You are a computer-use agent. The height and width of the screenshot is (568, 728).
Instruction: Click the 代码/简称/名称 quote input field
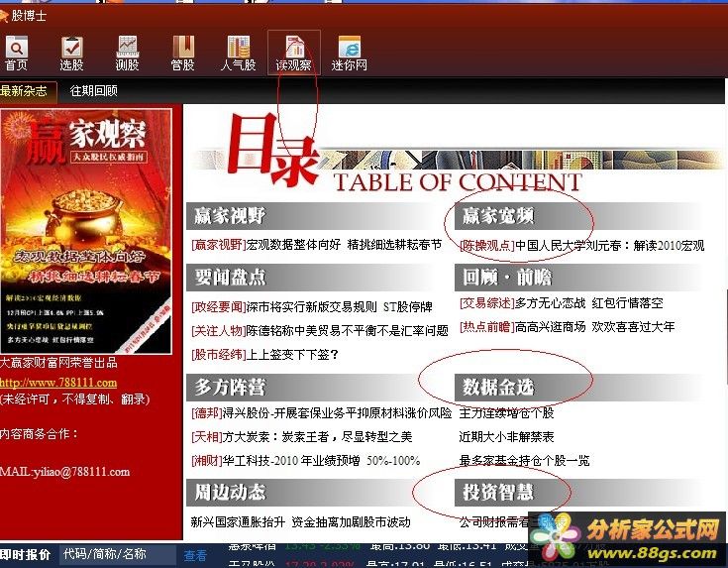pyautogui.click(x=118, y=554)
